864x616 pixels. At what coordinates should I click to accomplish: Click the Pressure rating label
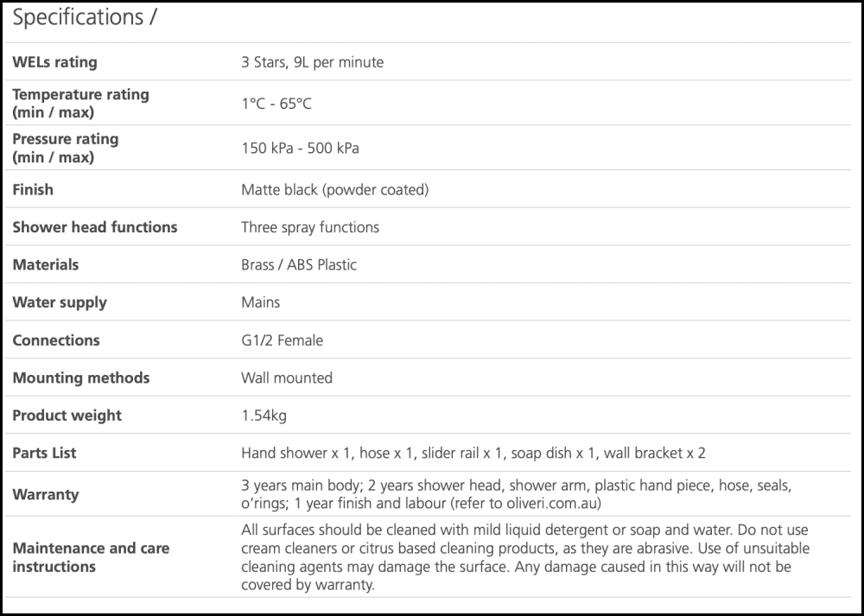(65, 148)
